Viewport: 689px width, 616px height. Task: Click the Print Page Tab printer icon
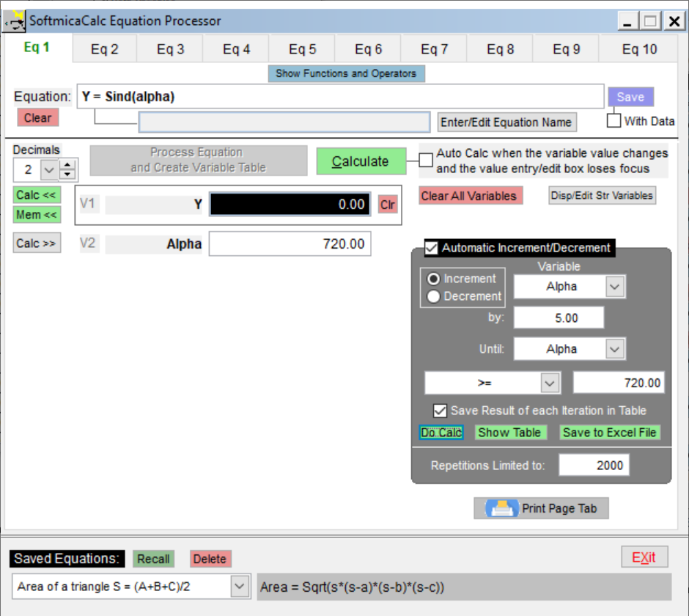[501, 508]
